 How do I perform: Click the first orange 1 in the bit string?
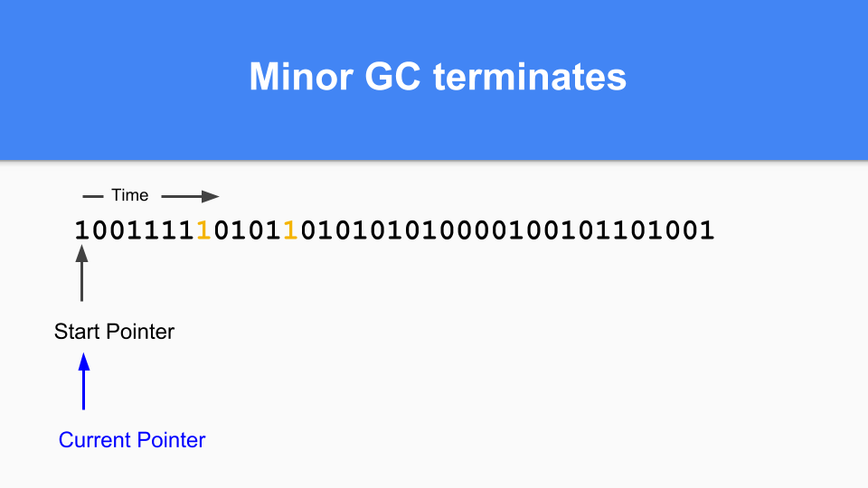(203, 230)
